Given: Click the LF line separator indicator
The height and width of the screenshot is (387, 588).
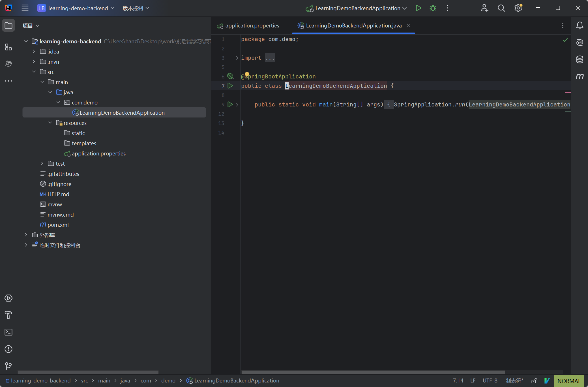Looking at the screenshot, I should [473, 381].
